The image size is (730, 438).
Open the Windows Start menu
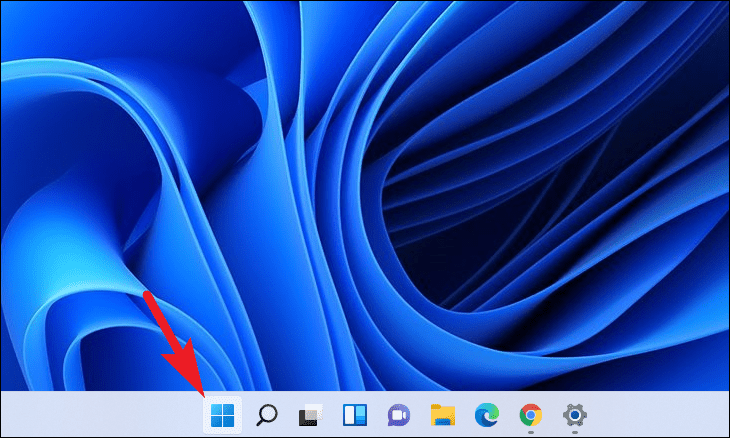tap(223, 415)
